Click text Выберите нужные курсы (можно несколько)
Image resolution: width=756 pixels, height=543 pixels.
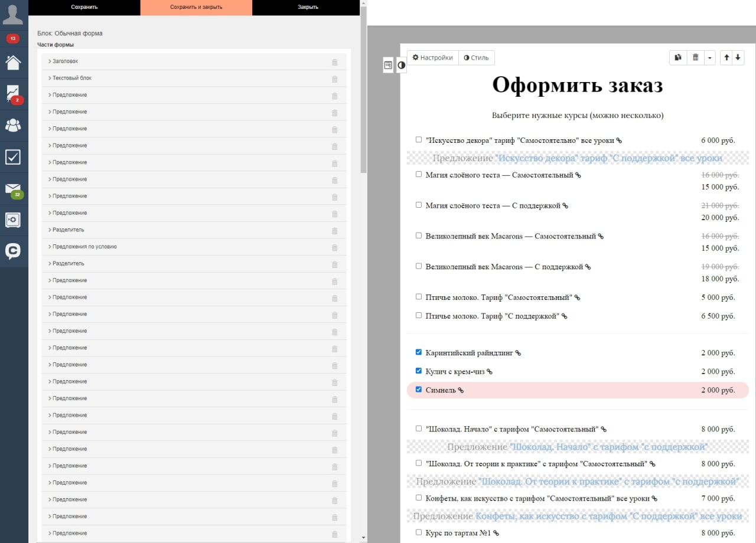[x=578, y=115]
